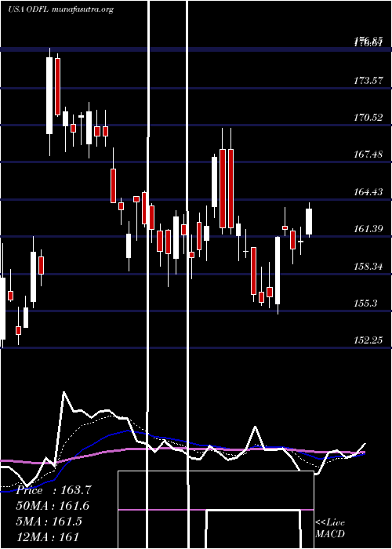Select the 50MA 161.6 legend entry
This screenshot has width=392, height=549.
pos(53,506)
